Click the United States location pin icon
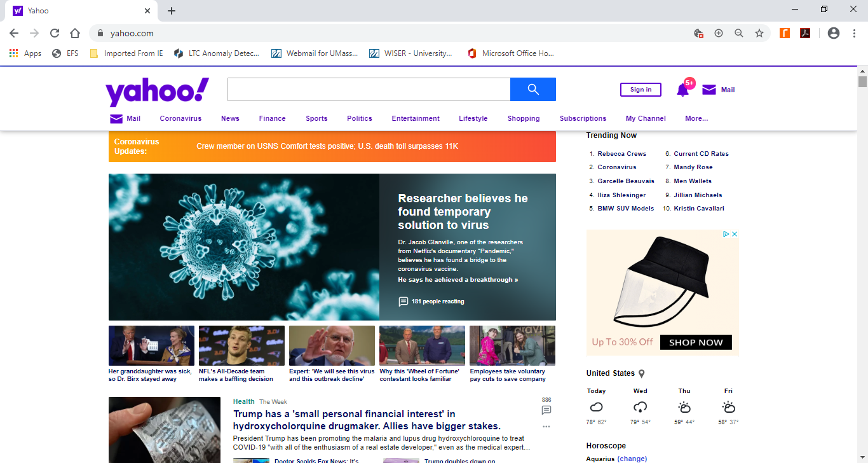 tap(642, 373)
